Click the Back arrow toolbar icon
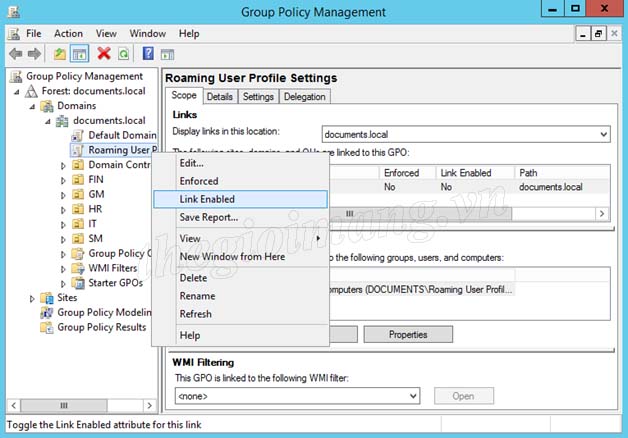Viewport: 628px width, 438px height. tap(16, 54)
